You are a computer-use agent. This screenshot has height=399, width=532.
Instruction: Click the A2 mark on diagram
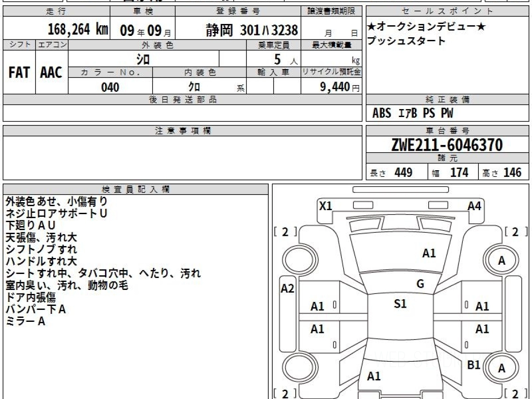[x=288, y=289]
